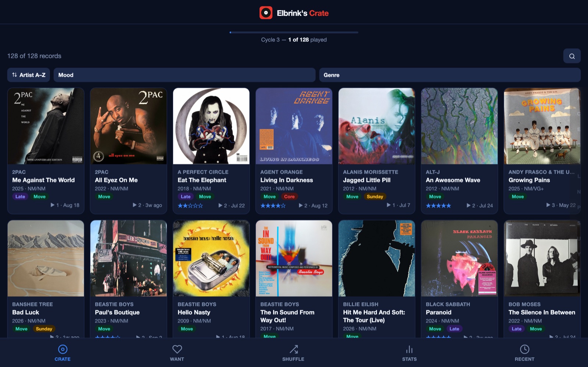Click the Elbrink's Crate record logo icon
Image resolution: width=588 pixels, height=367 pixels.
pos(266,13)
